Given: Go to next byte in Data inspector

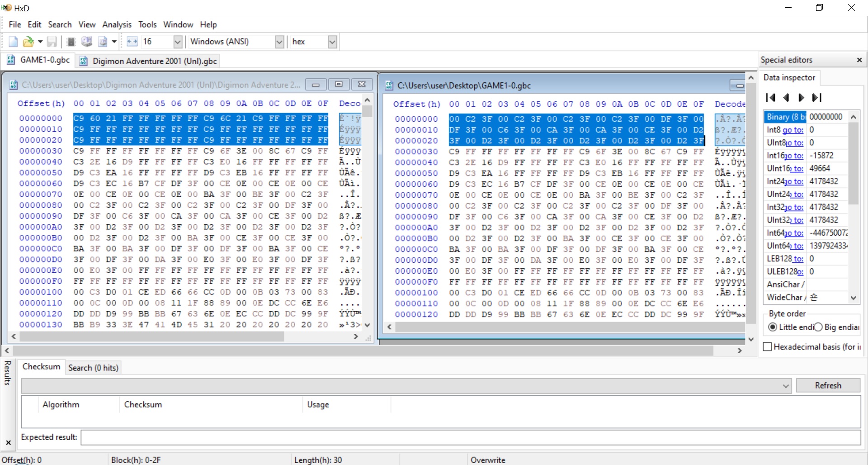Looking at the screenshot, I should 801,98.
